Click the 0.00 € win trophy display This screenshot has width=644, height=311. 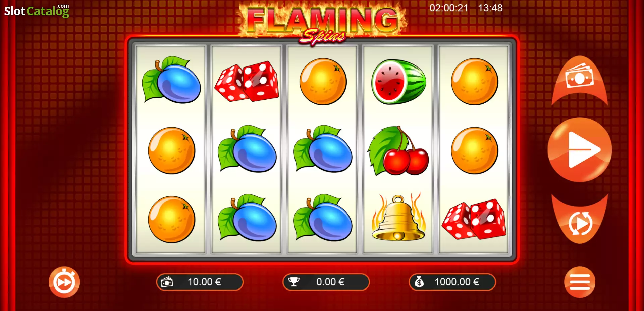click(326, 282)
